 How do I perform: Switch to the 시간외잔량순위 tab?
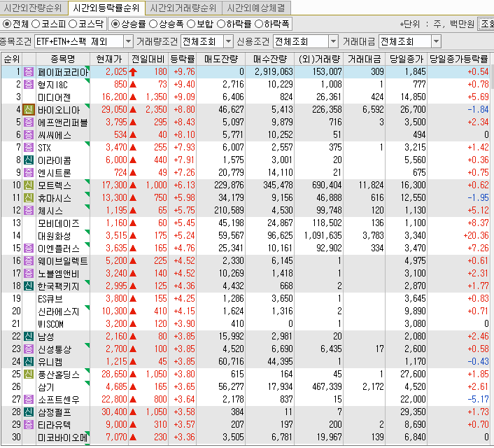(34, 8)
